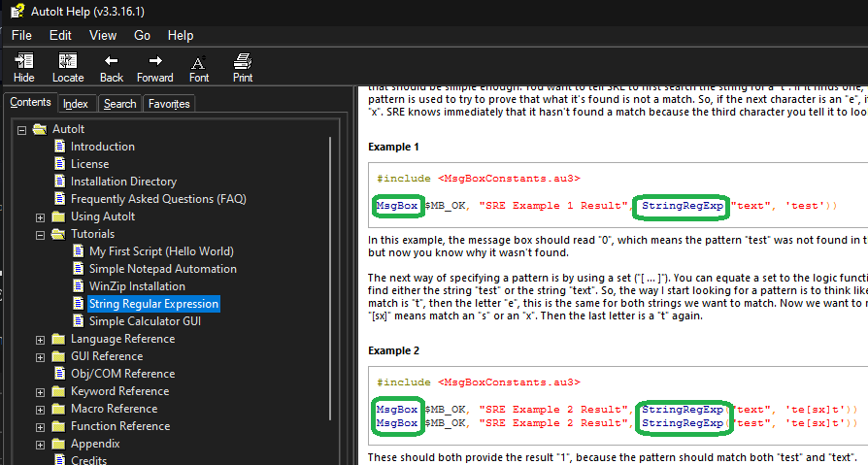Click the Tutorials open book icon
Image resolution: width=868 pixels, height=465 pixels.
pyautogui.click(x=58, y=234)
